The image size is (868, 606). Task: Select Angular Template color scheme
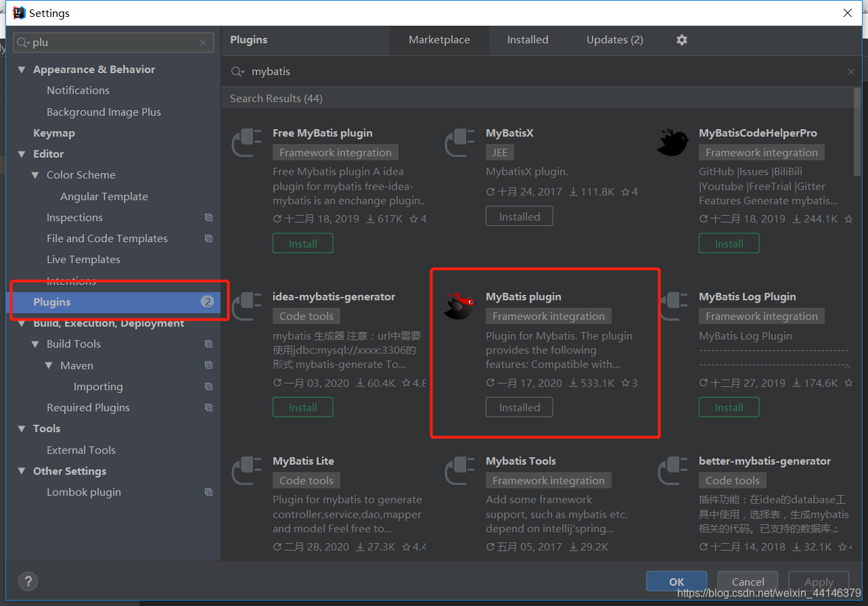(x=104, y=197)
